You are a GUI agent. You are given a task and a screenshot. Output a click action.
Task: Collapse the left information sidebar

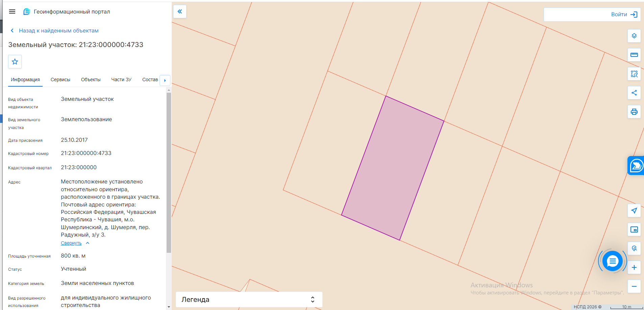click(x=180, y=12)
